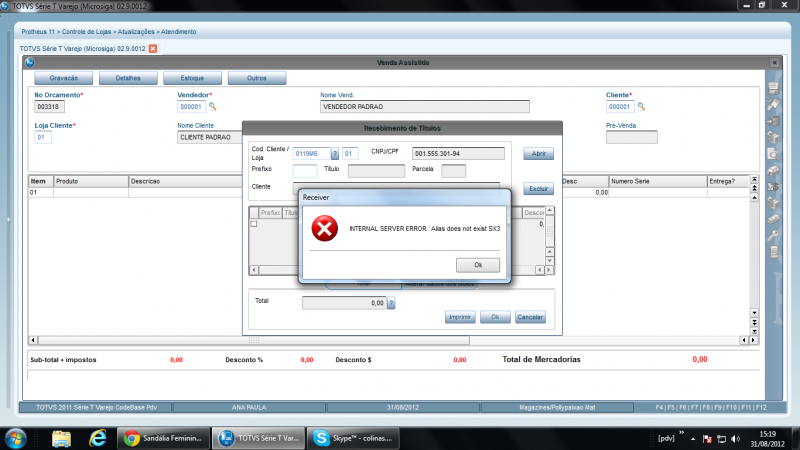Viewport: 800px width, 450px height.
Task: Click the Prefixo input field
Action: click(x=305, y=171)
